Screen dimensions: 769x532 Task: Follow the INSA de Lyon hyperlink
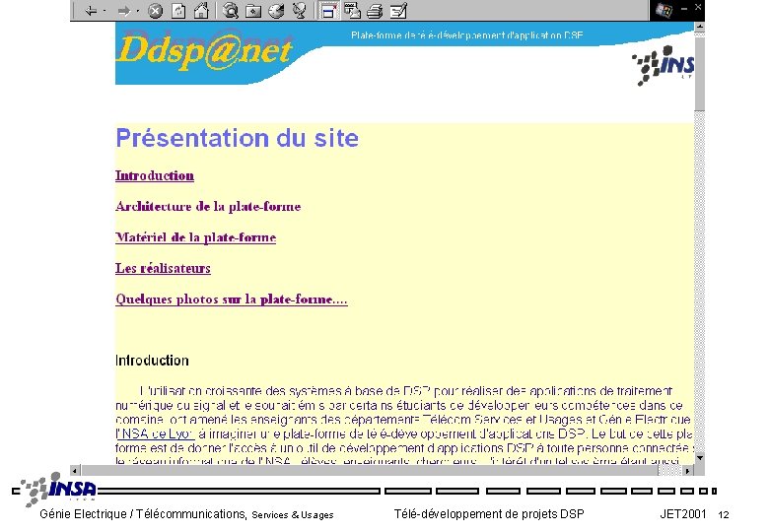[155, 433]
